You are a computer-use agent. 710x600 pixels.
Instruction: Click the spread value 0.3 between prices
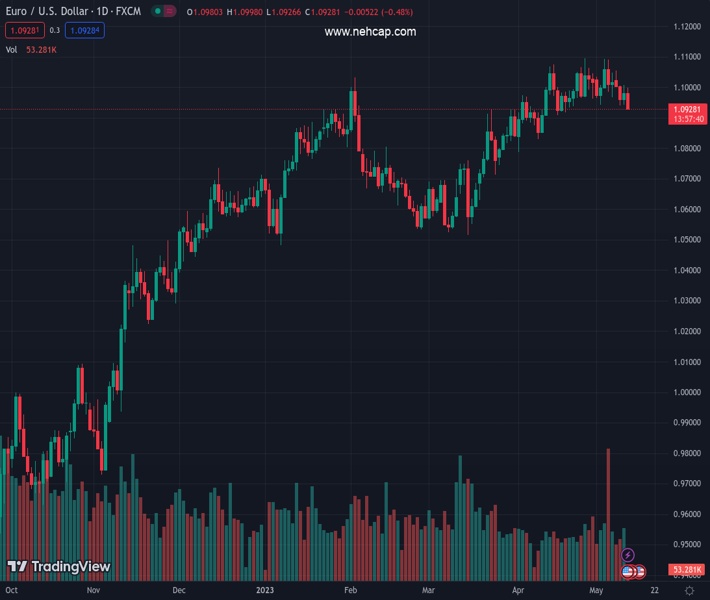click(x=55, y=30)
